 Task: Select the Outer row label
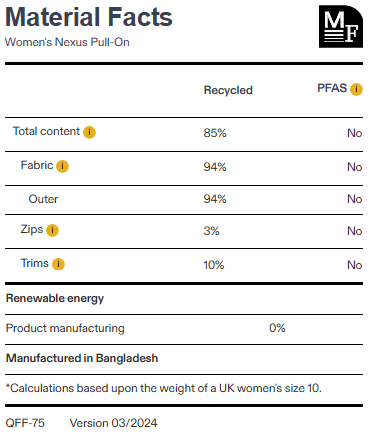pos(43,199)
